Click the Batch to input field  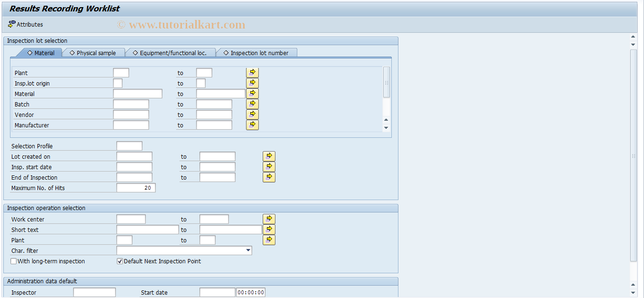pos(214,104)
